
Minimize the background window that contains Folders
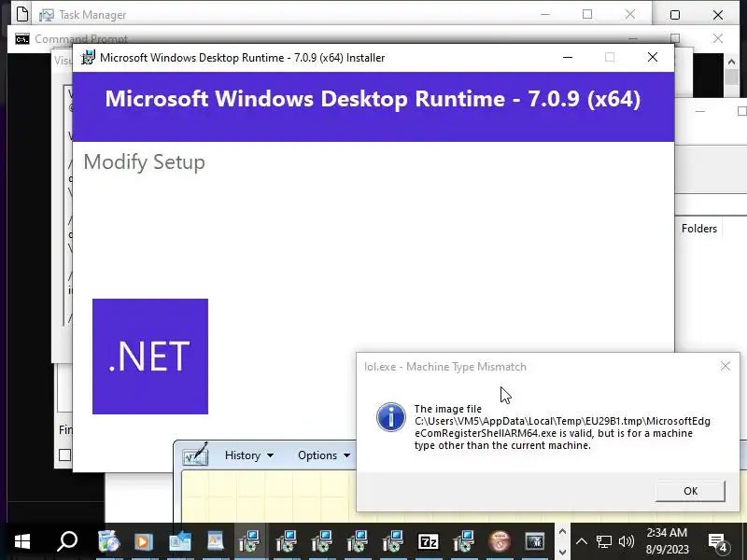tap(699, 111)
